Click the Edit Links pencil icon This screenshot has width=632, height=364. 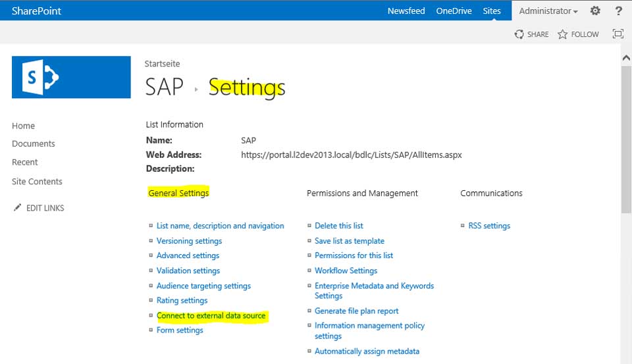click(x=17, y=208)
